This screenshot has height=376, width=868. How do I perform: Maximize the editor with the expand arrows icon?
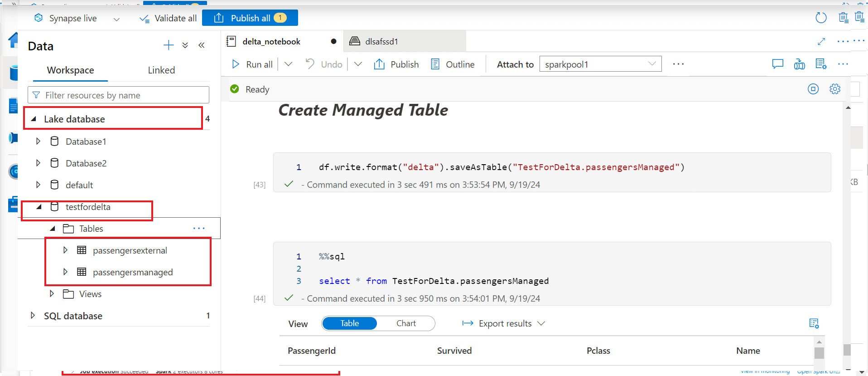point(821,41)
